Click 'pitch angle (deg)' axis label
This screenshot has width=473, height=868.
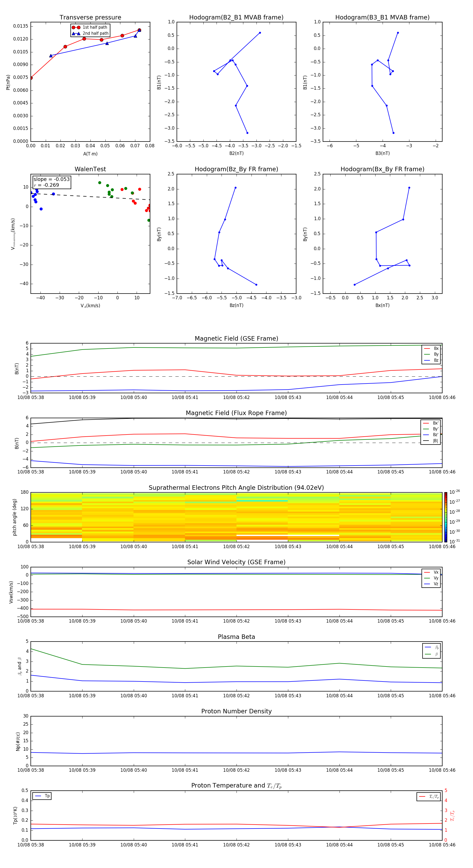click(x=14, y=517)
